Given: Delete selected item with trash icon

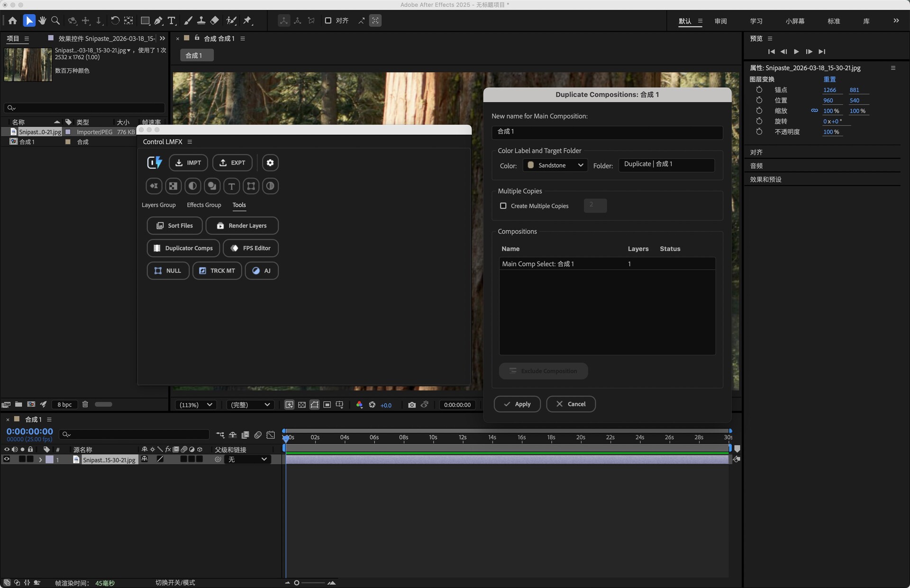Looking at the screenshot, I should tap(85, 404).
